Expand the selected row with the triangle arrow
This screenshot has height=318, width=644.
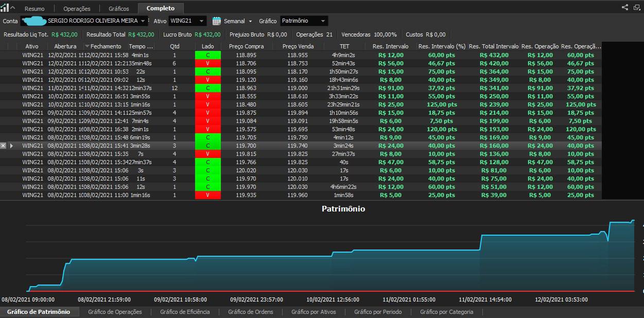(11, 146)
